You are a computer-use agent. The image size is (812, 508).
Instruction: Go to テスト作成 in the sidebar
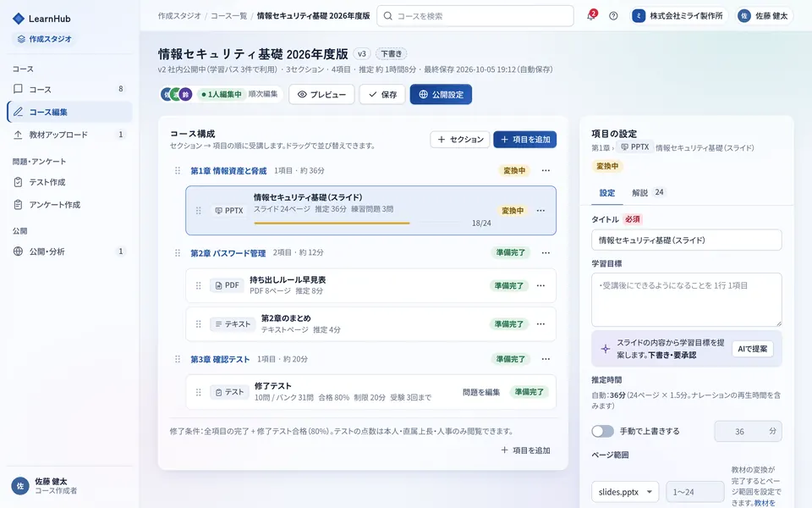point(69,182)
